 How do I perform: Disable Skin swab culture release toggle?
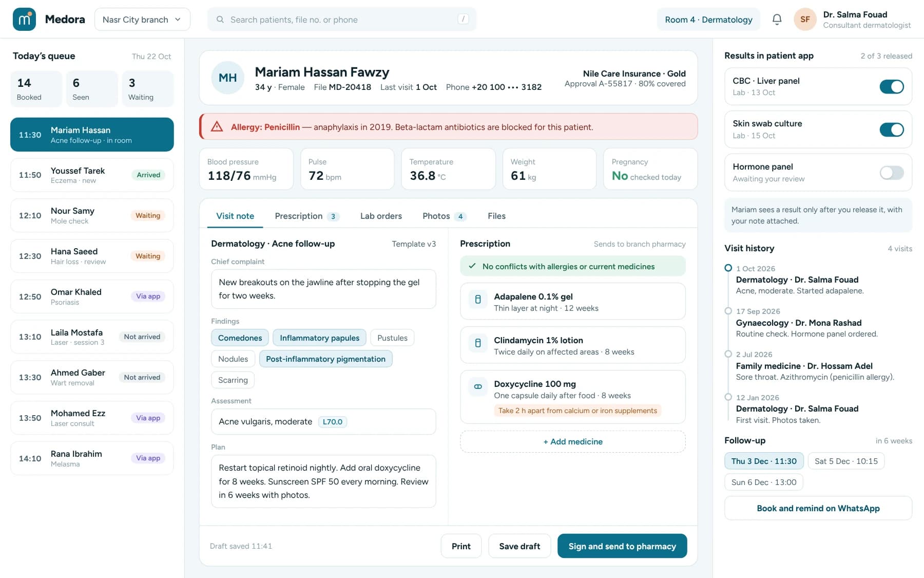[x=892, y=129]
